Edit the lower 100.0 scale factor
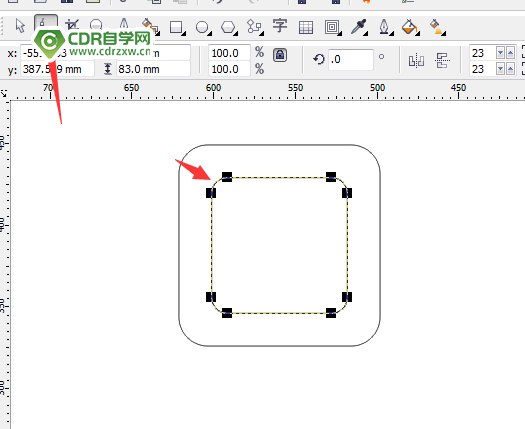 [229, 69]
